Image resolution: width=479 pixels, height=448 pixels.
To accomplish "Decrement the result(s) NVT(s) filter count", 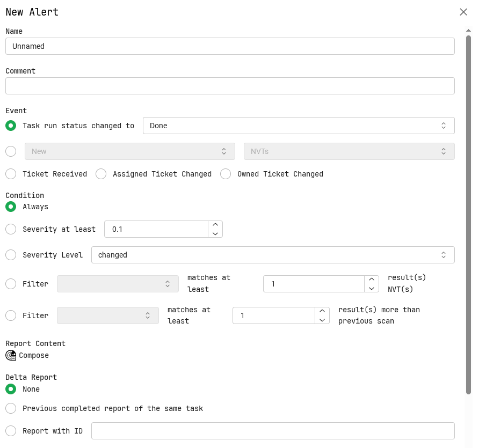I will point(371,288).
